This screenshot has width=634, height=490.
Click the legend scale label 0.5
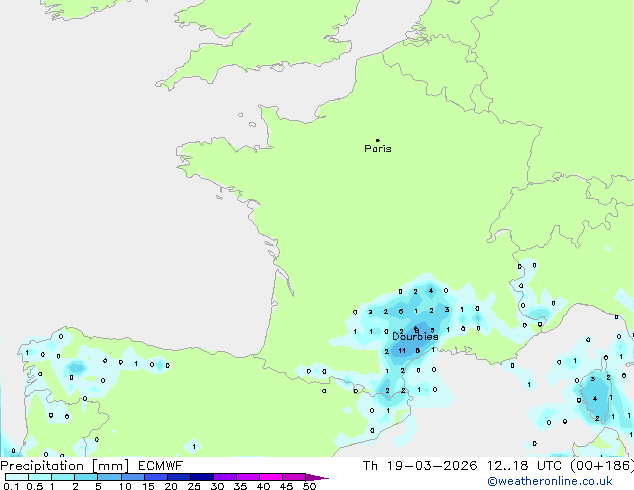[x=34, y=486]
